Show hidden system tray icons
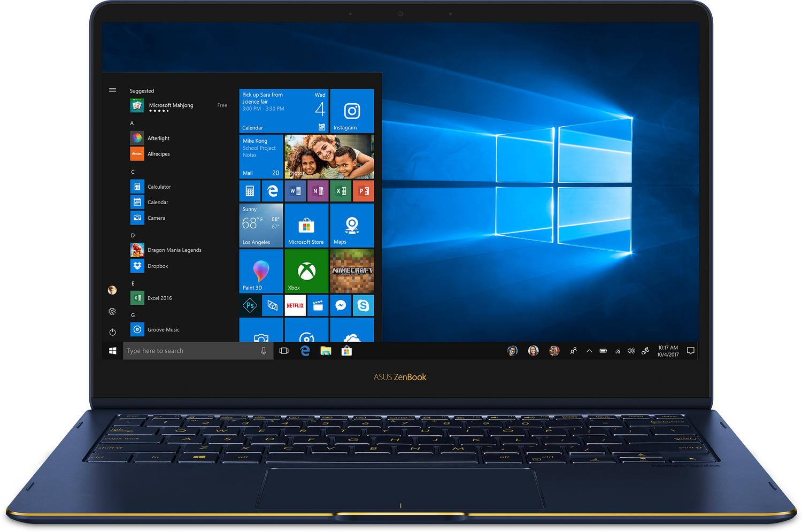The image size is (802, 532). pos(589,351)
